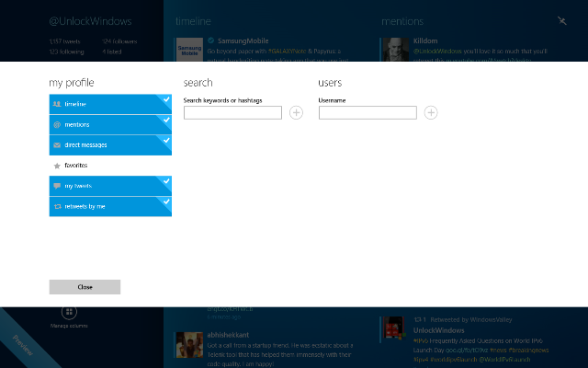Open abhishekkant profile name
The width and height of the screenshot is (588, 368).
pos(228,335)
